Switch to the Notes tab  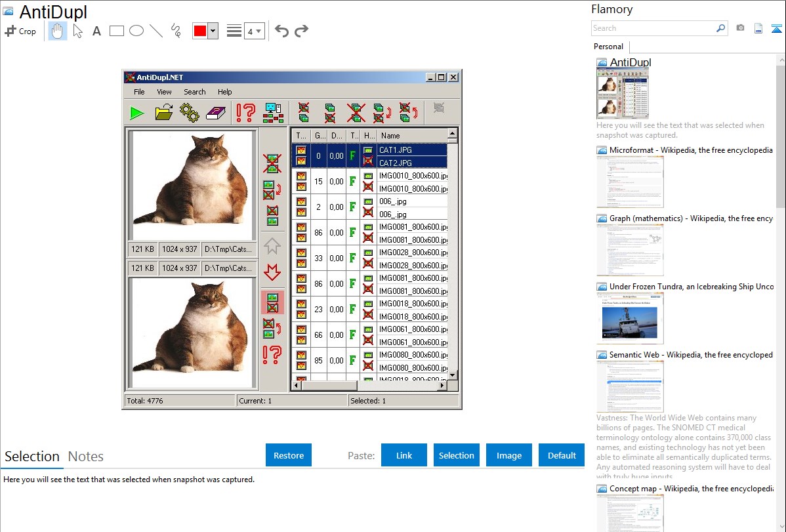coord(86,457)
